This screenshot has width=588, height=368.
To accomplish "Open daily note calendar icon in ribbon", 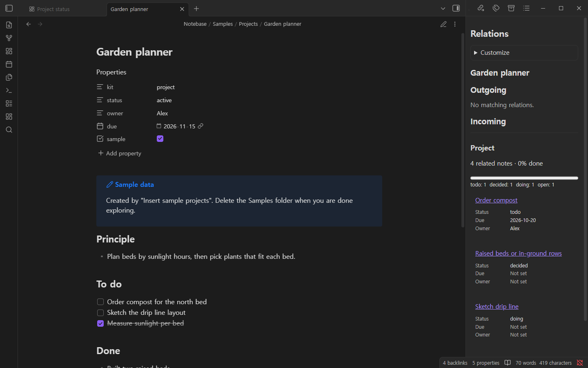I will (x=9, y=64).
